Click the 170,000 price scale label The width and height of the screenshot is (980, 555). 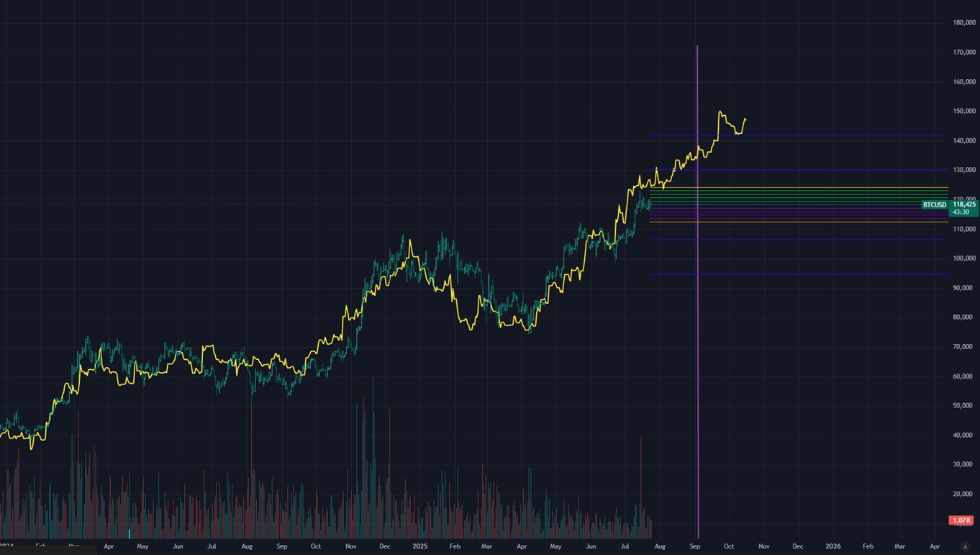tap(964, 52)
